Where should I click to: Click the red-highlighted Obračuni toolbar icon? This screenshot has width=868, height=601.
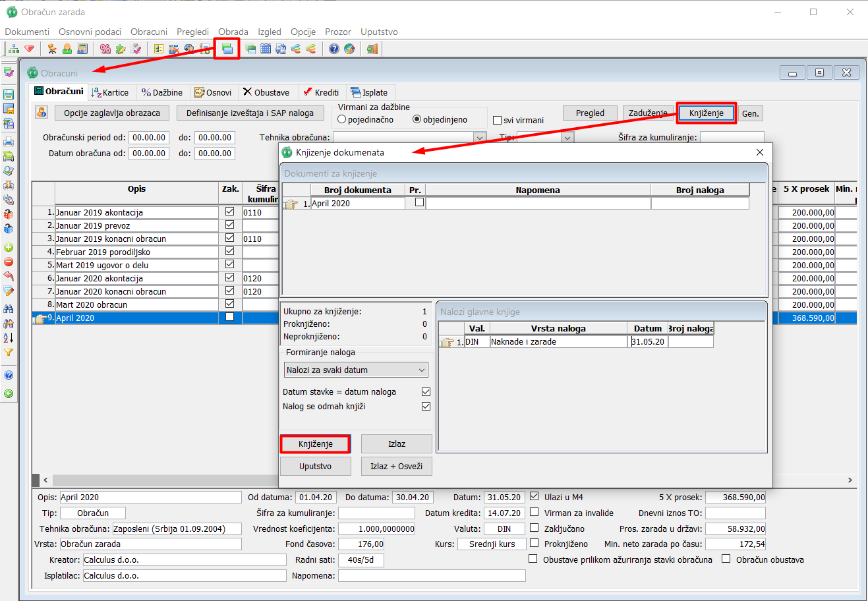(x=227, y=49)
